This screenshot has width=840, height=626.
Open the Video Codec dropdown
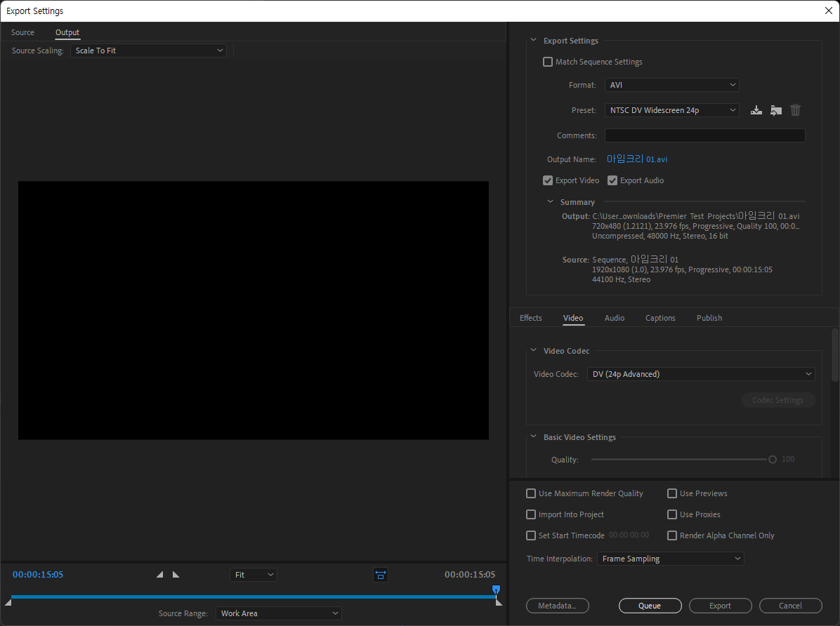(x=701, y=374)
